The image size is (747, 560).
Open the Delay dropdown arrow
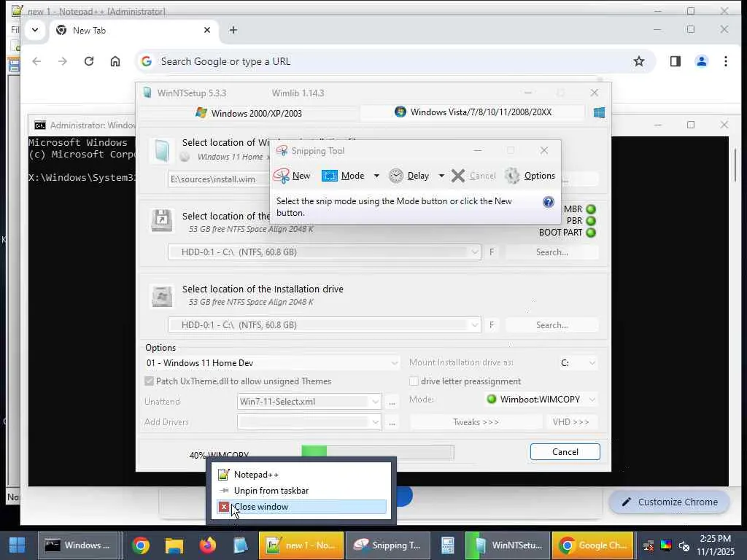coord(441,176)
